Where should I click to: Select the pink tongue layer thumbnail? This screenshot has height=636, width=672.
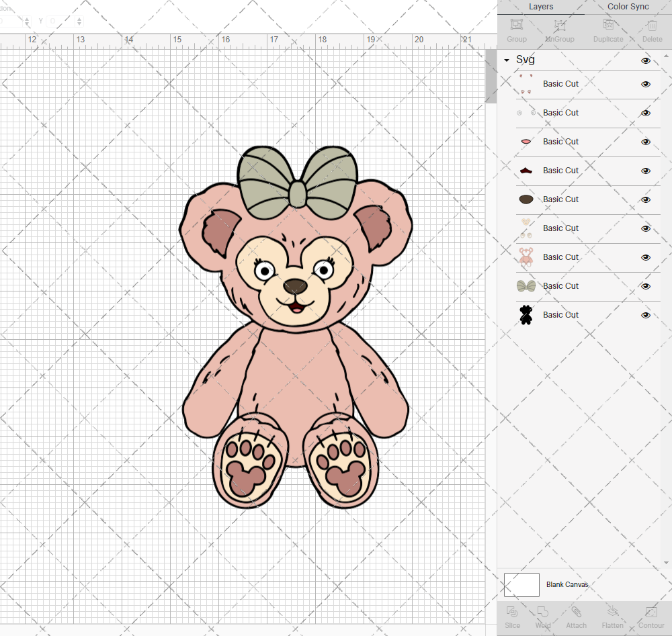pyautogui.click(x=526, y=142)
